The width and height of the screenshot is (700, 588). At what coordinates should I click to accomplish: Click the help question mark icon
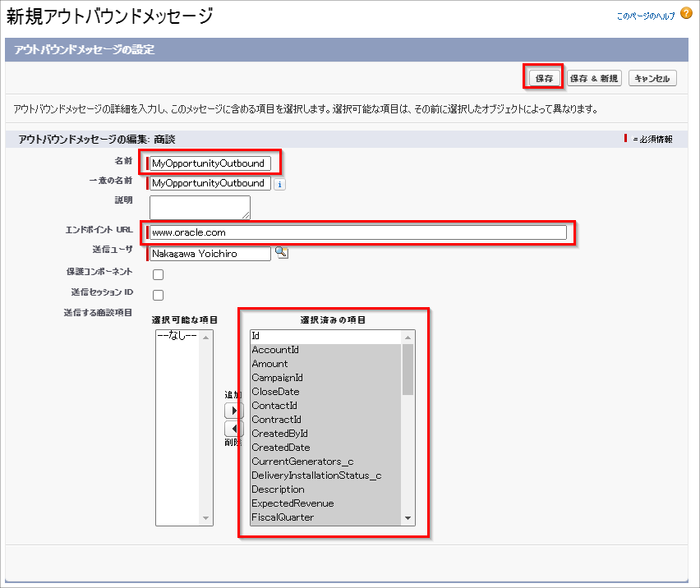coord(686,14)
